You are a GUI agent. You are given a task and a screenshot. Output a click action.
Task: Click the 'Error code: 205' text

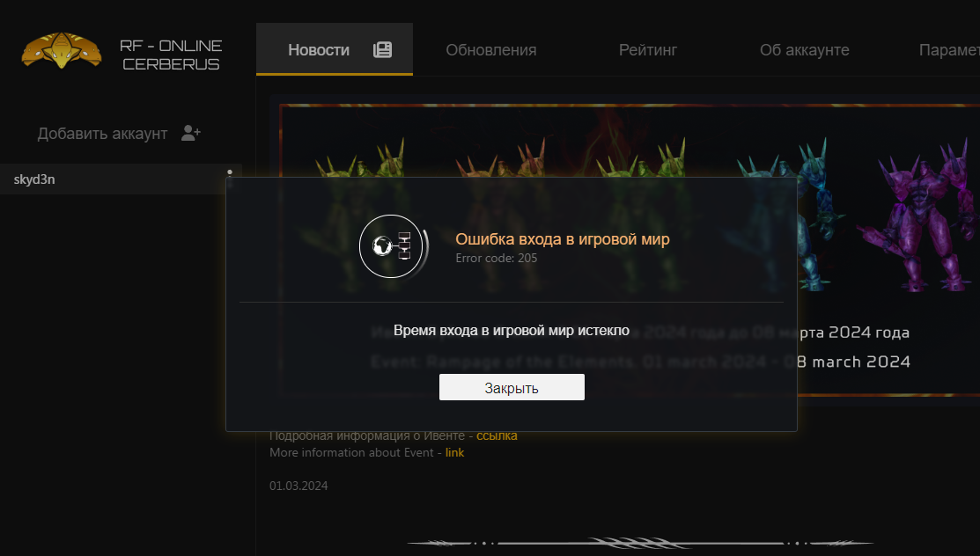(497, 258)
